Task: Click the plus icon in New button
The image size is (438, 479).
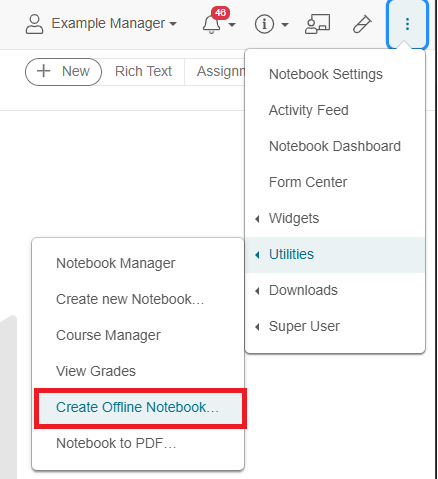Action: (x=43, y=71)
